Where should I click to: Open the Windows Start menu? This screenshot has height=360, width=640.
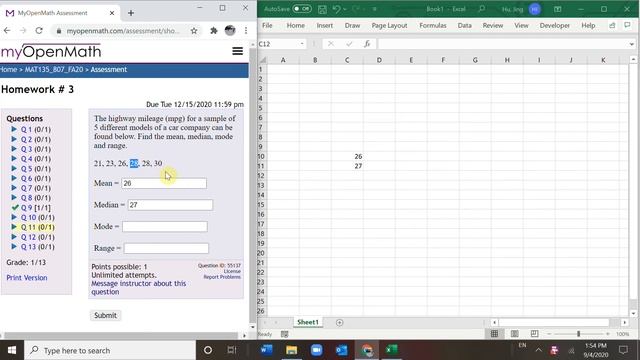(x=12, y=350)
